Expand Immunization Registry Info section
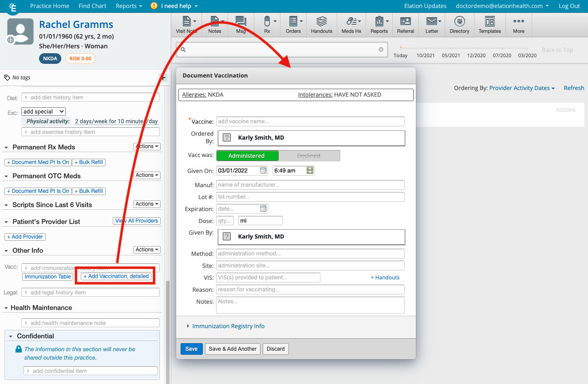588x384 pixels. [228, 326]
